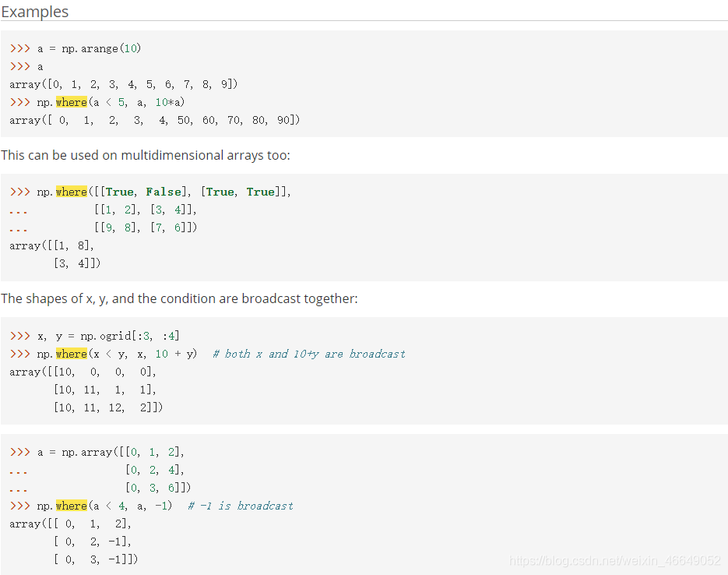Click the final output row "[ 0, 3, -1]])"
Viewport: 728px width, 575px height.
[x=96, y=559]
